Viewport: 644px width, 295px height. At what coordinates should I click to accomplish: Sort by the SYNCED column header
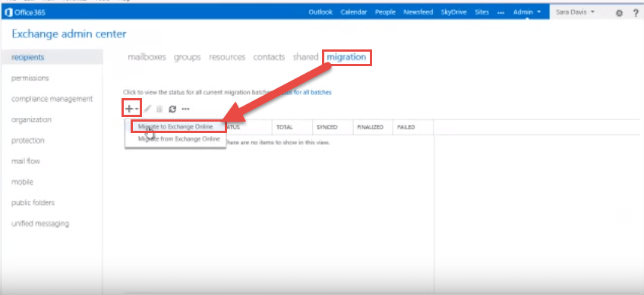pyautogui.click(x=327, y=128)
